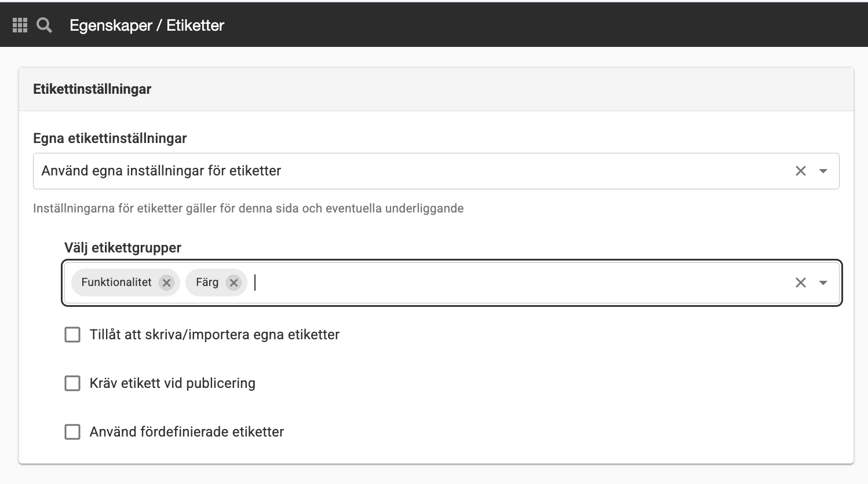Expand the Välj etikettgrupper dropdown arrow
The image size is (868, 484).
pos(823,283)
